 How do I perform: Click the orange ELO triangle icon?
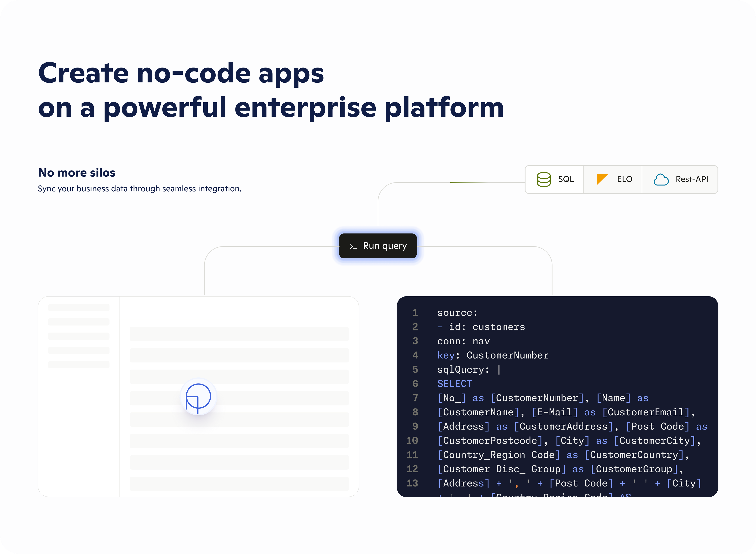602,179
